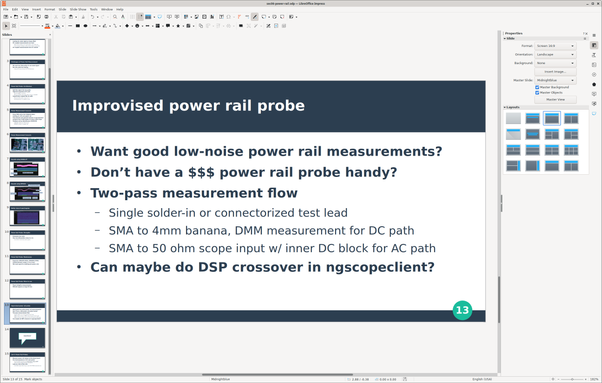The width and height of the screenshot is (602, 383).
Task: Open the Format menu
Action: pyautogui.click(x=50, y=9)
